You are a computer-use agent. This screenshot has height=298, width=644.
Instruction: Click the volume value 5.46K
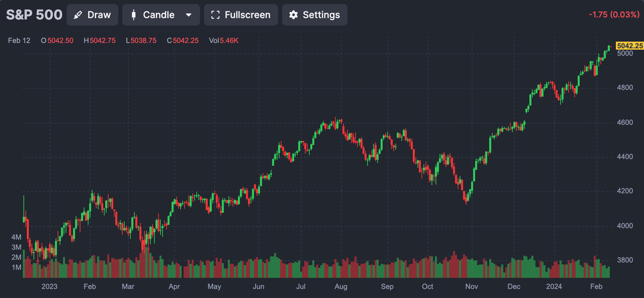[x=229, y=41]
